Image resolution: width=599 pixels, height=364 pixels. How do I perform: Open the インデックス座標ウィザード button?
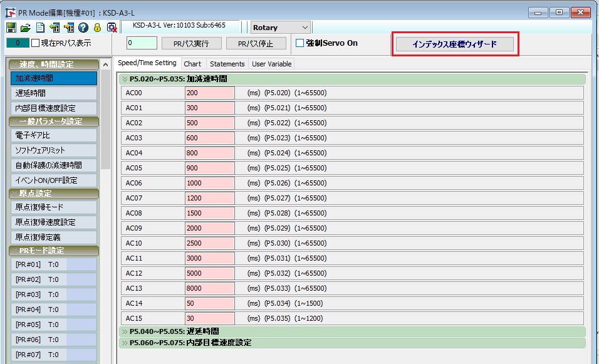coord(454,44)
